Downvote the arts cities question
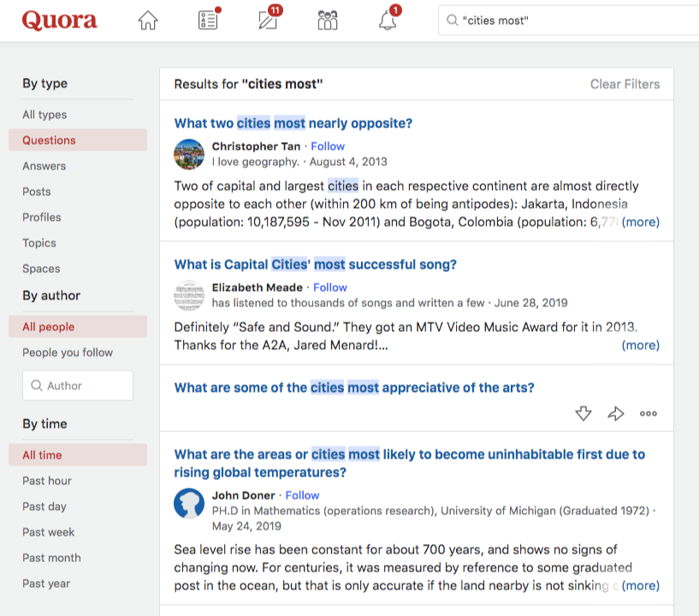Screen dimensions: 699x616 click(583, 413)
